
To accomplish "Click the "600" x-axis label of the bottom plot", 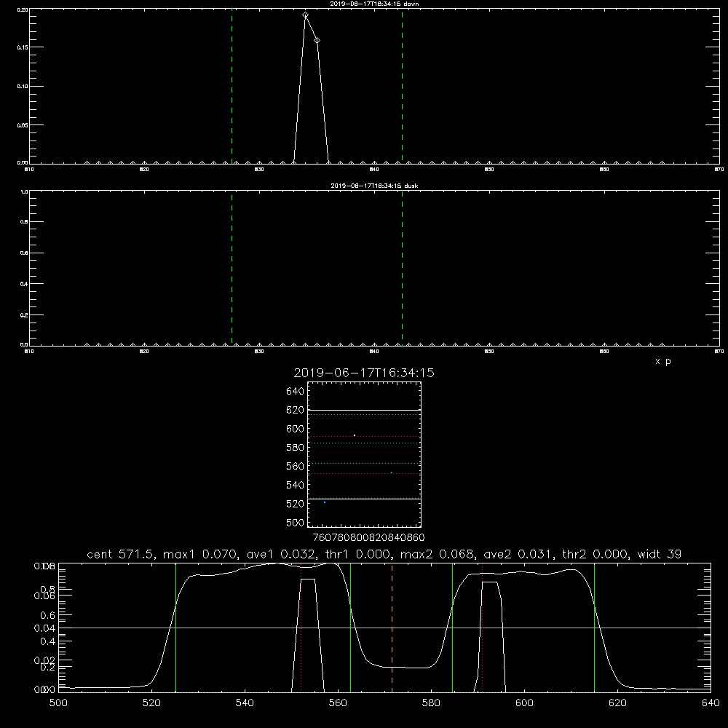I will click(x=524, y=703).
